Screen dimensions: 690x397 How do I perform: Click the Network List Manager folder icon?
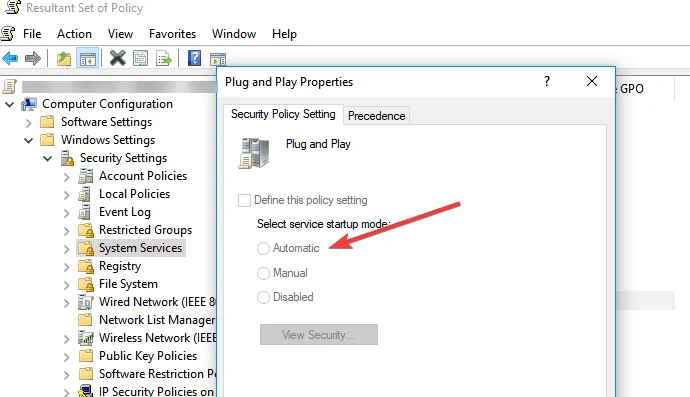(85, 320)
